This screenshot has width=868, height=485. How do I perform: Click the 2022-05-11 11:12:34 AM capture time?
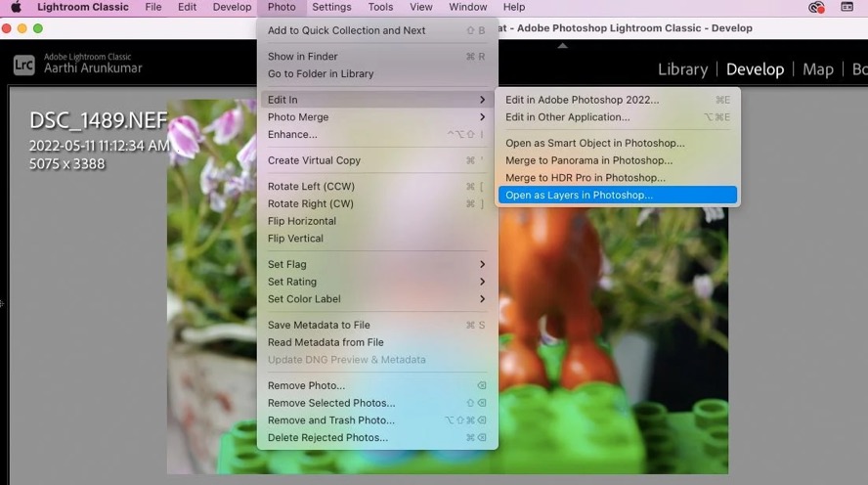click(100, 146)
